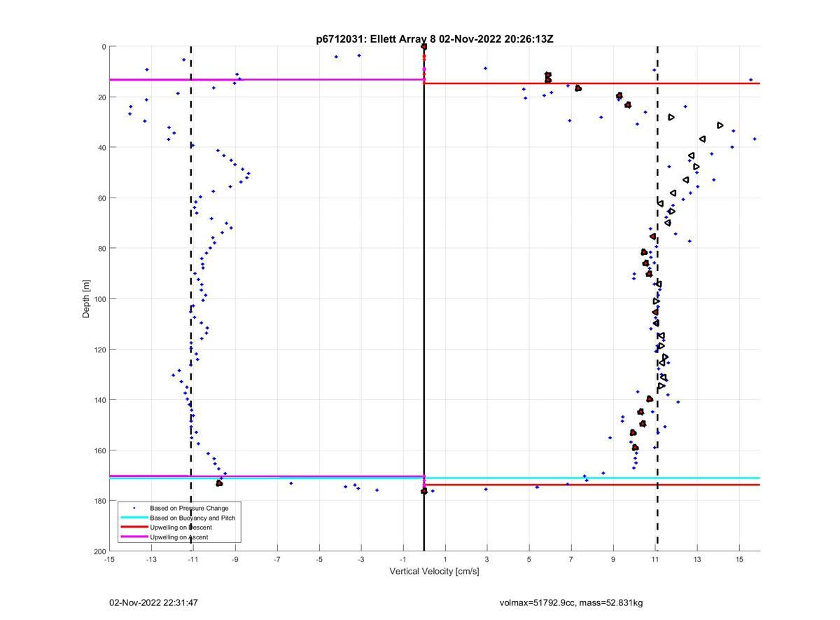Image resolution: width=840 pixels, height=620 pixels.
Task: Click y-axis tick label '40'
Action: click(101, 148)
